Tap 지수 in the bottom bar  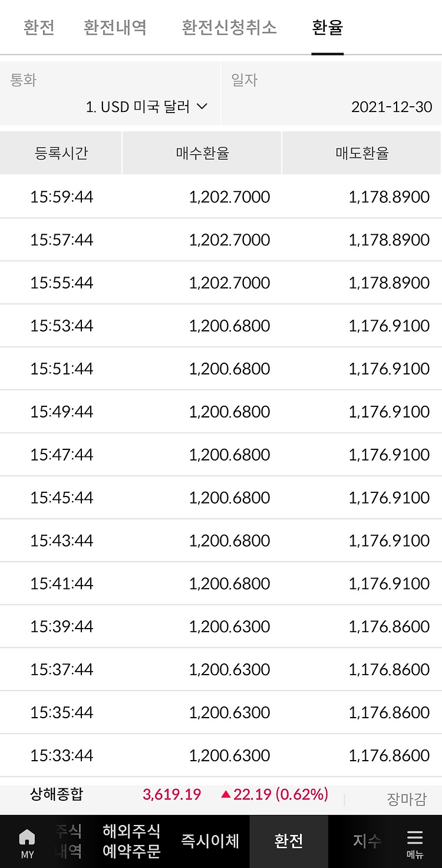(367, 841)
